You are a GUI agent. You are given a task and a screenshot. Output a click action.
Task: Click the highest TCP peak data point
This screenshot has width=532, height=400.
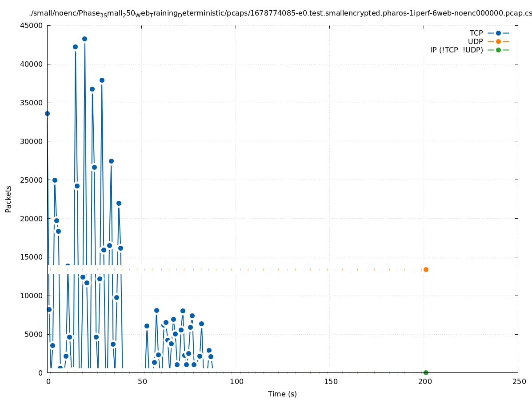(x=84, y=39)
